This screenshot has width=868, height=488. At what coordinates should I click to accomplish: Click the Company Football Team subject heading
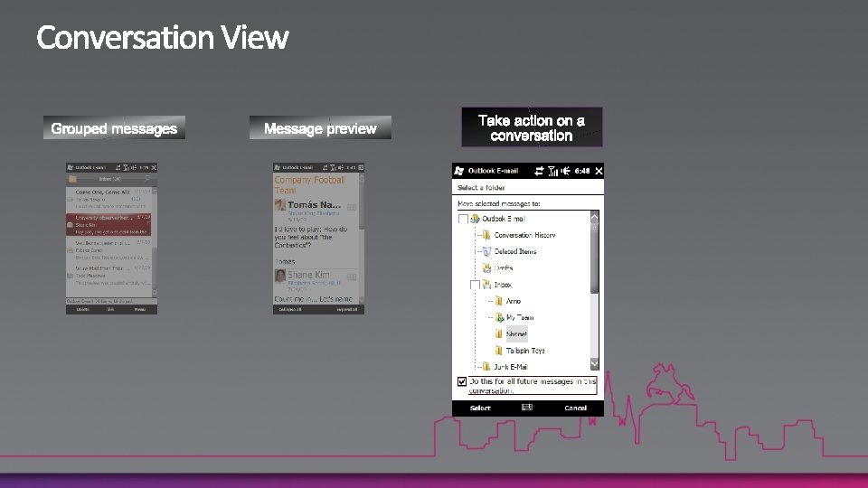click(309, 184)
